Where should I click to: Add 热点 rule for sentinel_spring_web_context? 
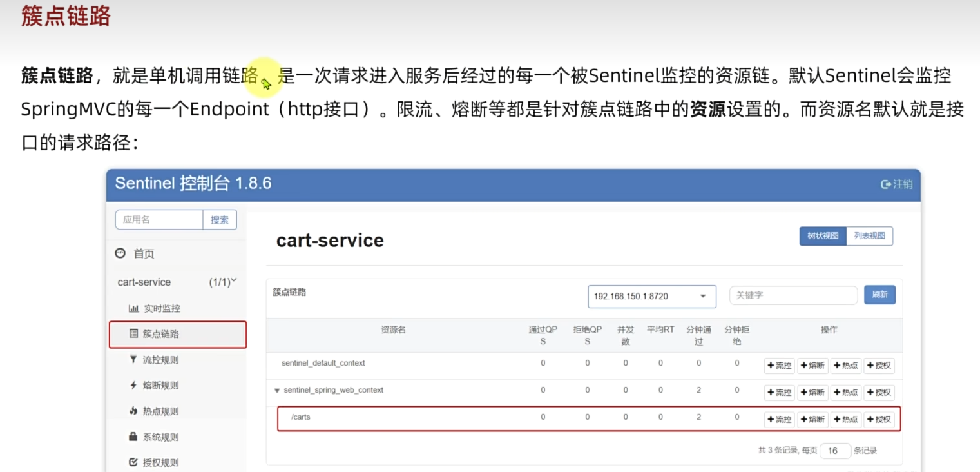(x=845, y=393)
